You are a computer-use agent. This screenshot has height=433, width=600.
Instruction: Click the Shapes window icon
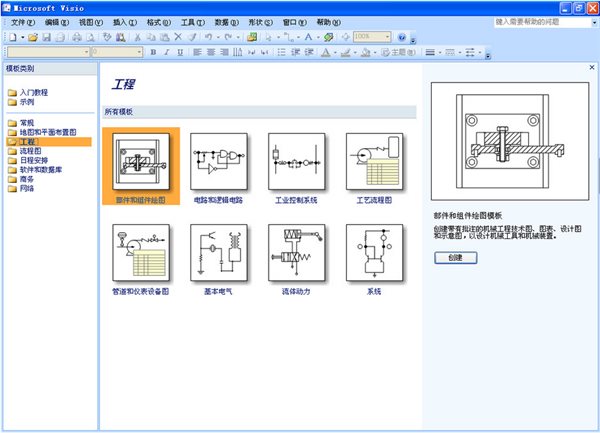point(252,37)
